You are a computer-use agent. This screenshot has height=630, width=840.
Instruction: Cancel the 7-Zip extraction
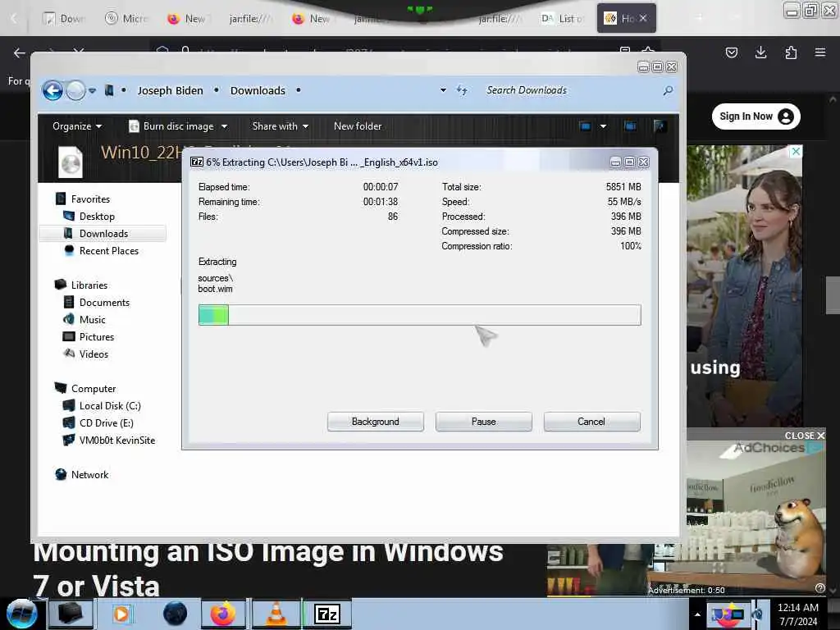click(x=591, y=422)
